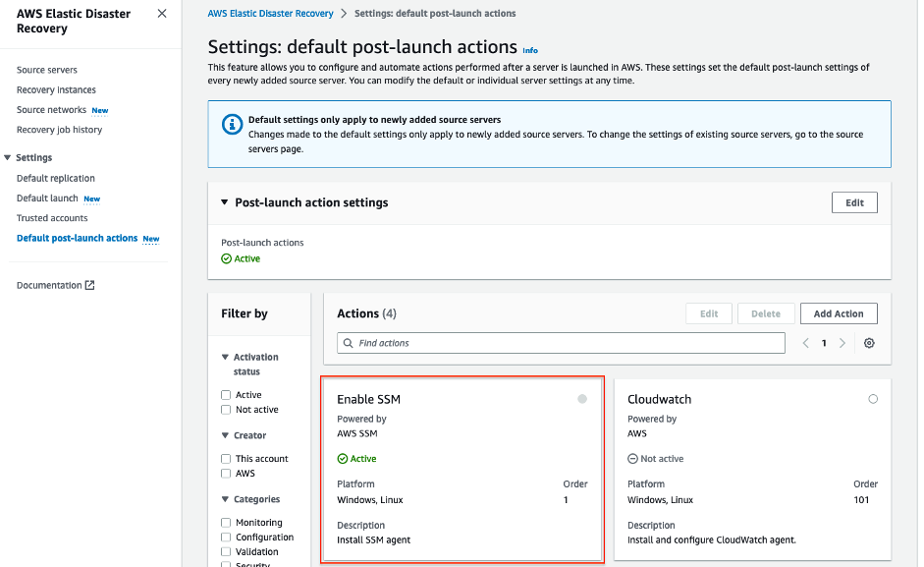Collapse the Categories filter group
The width and height of the screenshot is (924, 567).
point(224,499)
